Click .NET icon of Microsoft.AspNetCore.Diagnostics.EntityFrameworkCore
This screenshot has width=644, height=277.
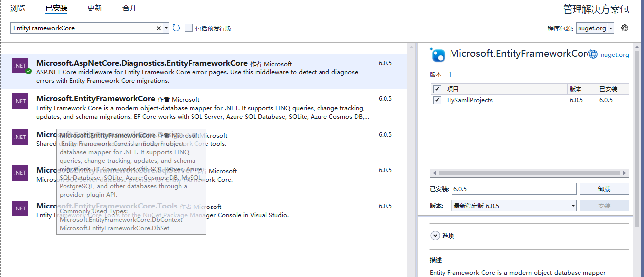20,66
